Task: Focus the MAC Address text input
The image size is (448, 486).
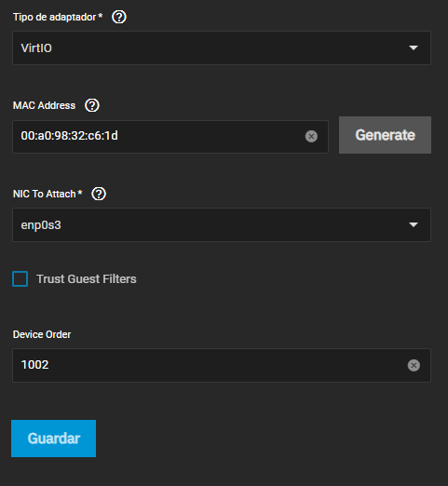Action: coord(170,137)
